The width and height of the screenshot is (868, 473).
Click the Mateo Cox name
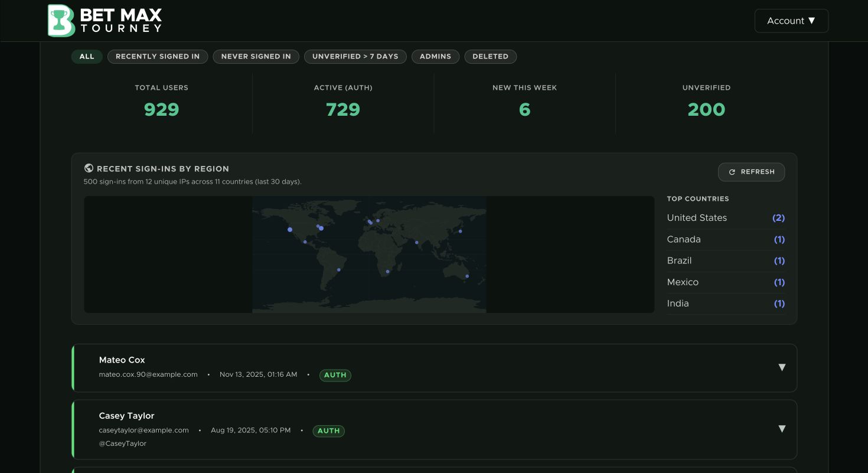coord(122,360)
